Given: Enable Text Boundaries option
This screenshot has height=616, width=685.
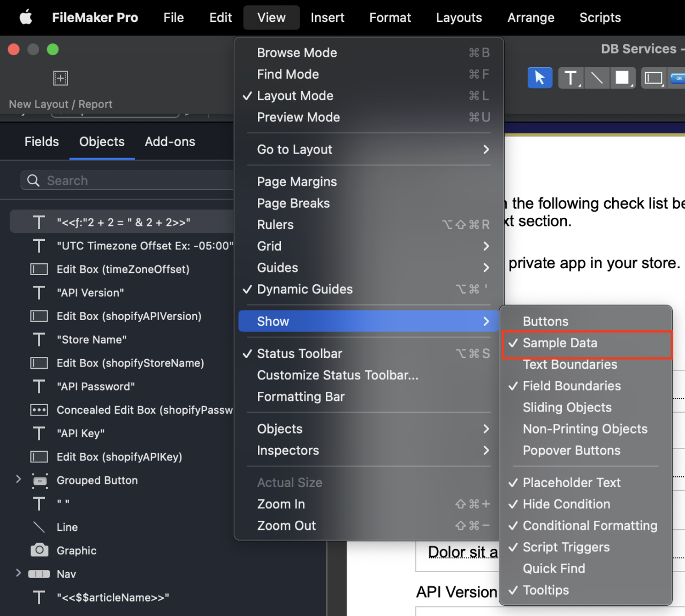Looking at the screenshot, I should pyautogui.click(x=587, y=364).
